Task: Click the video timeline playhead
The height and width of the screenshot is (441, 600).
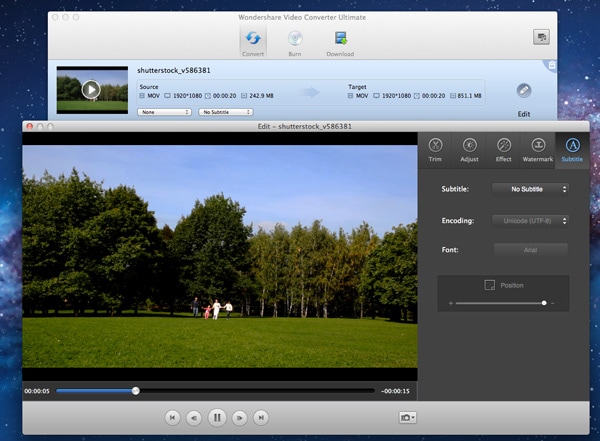Action: point(135,391)
